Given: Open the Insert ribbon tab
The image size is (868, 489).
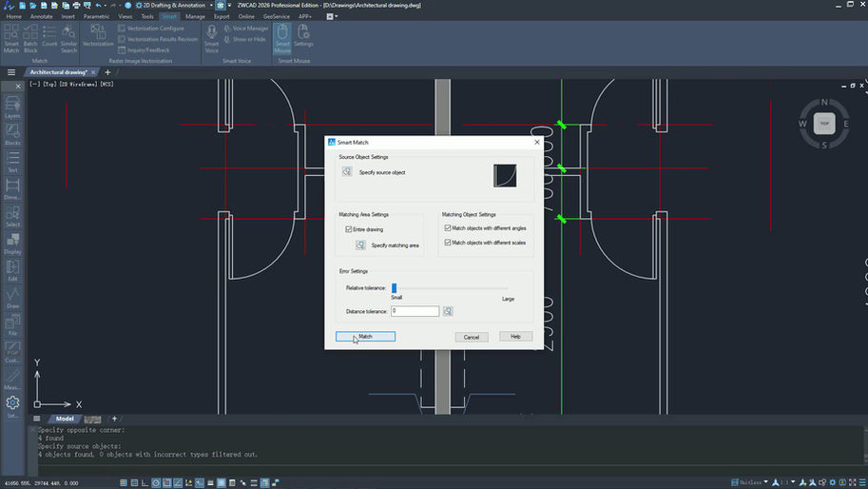Looking at the screenshot, I should tap(68, 16).
